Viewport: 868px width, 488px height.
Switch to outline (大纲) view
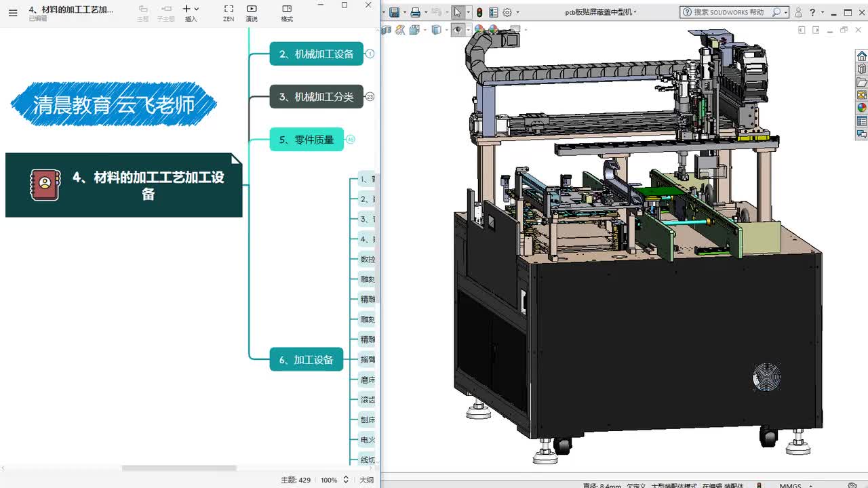[x=366, y=480]
